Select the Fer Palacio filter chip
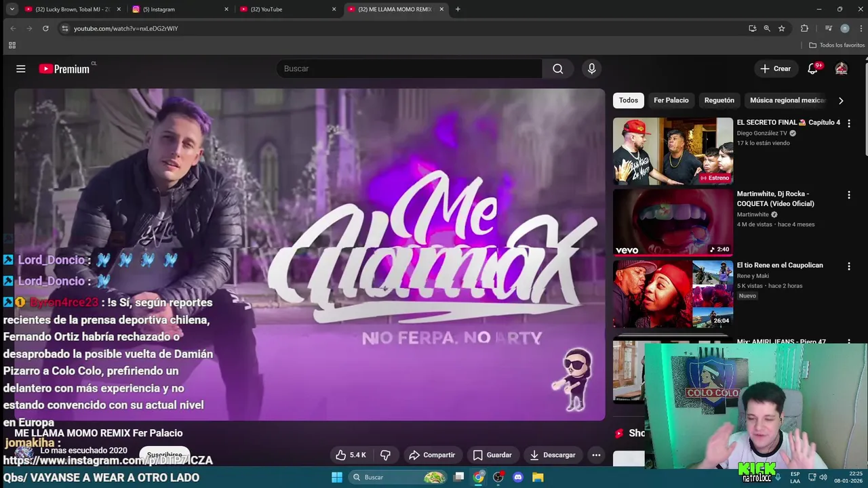The height and width of the screenshot is (488, 868). pos(671,100)
